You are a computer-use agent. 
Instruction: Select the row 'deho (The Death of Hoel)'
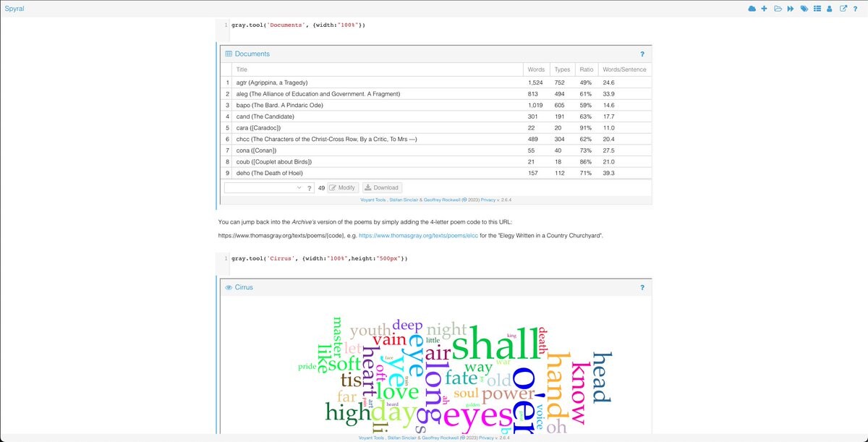436,173
